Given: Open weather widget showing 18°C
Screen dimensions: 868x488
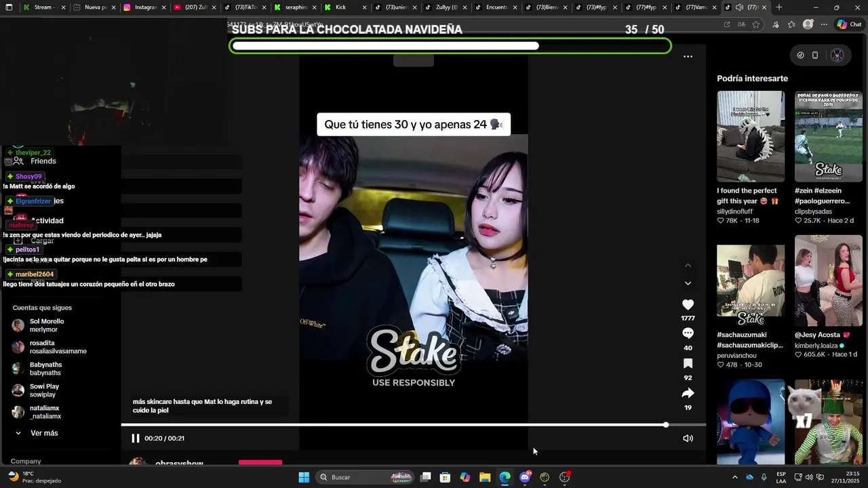Looking at the screenshot, I should 34,477.
